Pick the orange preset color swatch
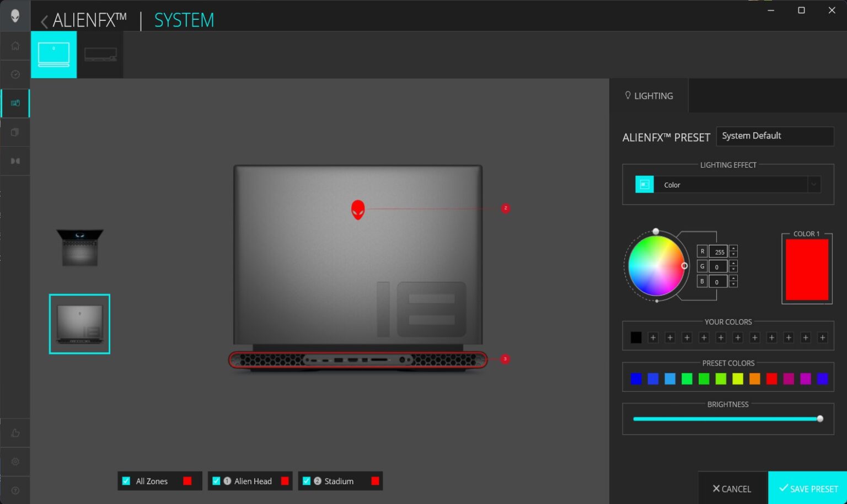This screenshot has width=847, height=504. click(x=754, y=379)
